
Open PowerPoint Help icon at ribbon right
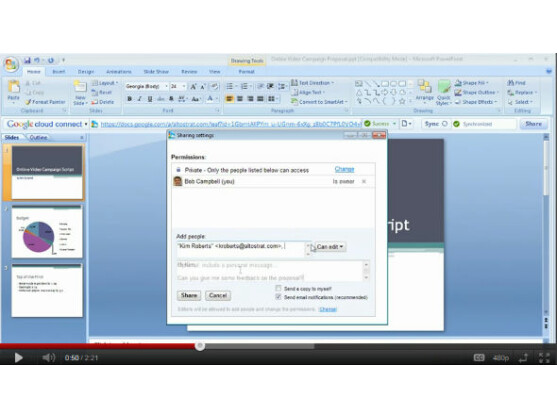click(549, 71)
